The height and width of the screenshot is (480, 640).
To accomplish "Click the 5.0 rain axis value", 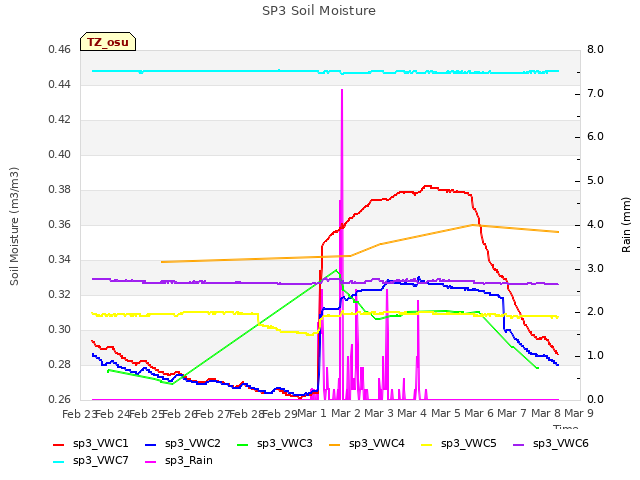I will click(595, 181).
